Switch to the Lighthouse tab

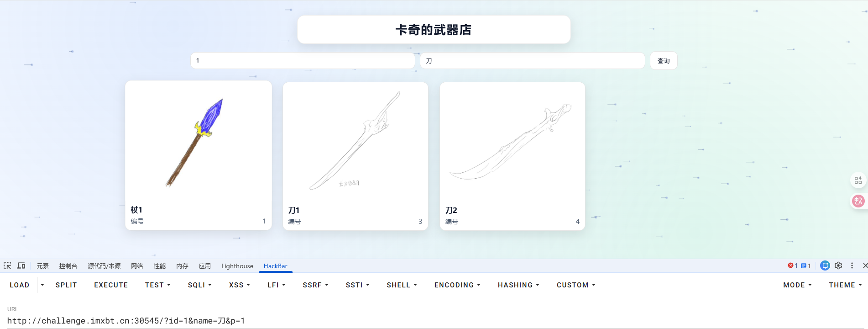[x=237, y=266]
